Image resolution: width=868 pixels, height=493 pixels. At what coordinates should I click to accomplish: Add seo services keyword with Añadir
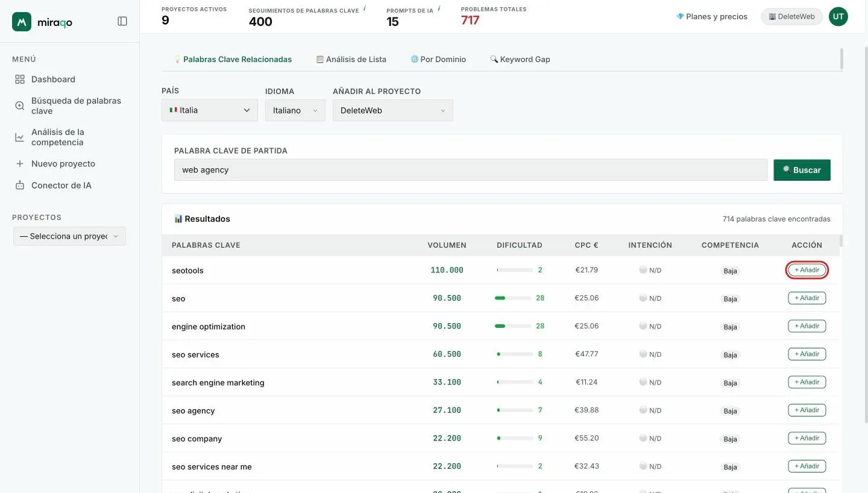[x=807, y=354]
